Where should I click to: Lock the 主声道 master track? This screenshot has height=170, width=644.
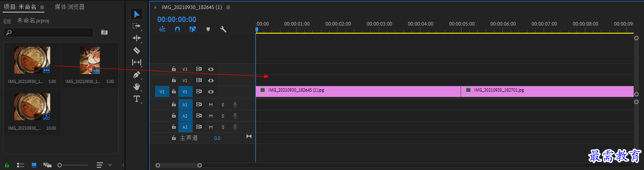coord(174,138)
